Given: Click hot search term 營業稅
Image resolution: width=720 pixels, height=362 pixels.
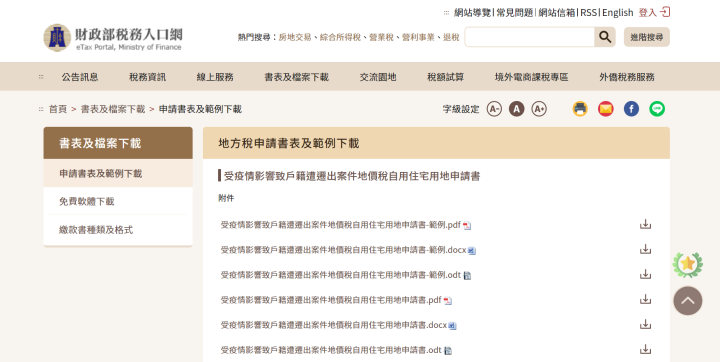Looking at the screenshot, I should [x=381, y=37].
